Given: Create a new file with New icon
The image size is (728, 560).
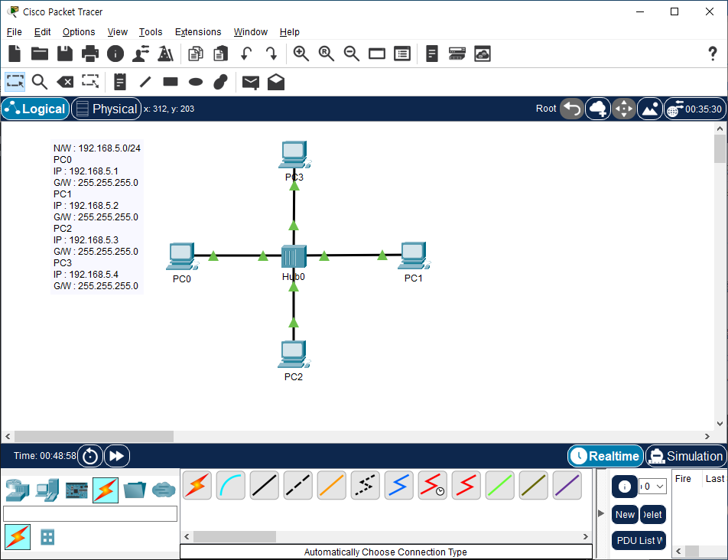Looking at the screenshot, I should tap(15, 54).
